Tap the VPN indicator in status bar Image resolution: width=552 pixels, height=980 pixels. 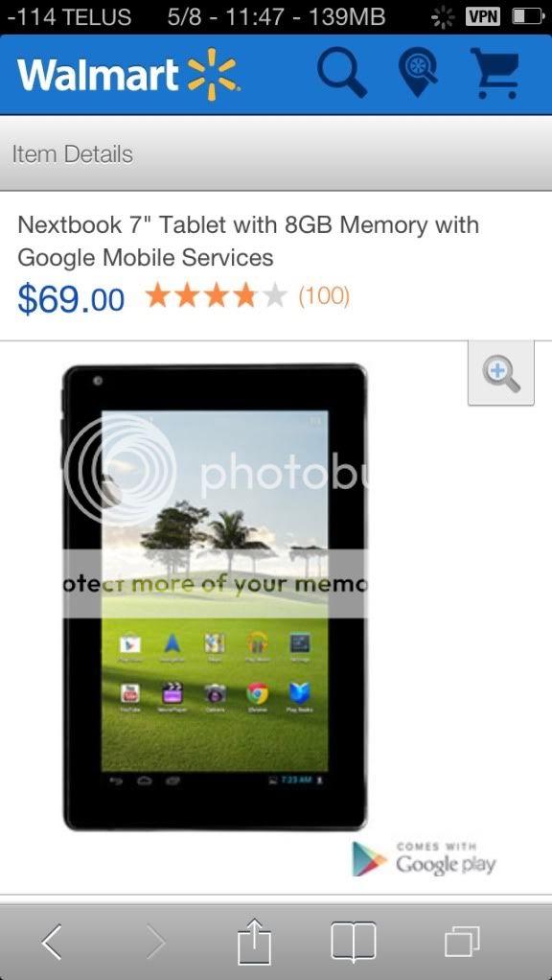pos(483,17)
